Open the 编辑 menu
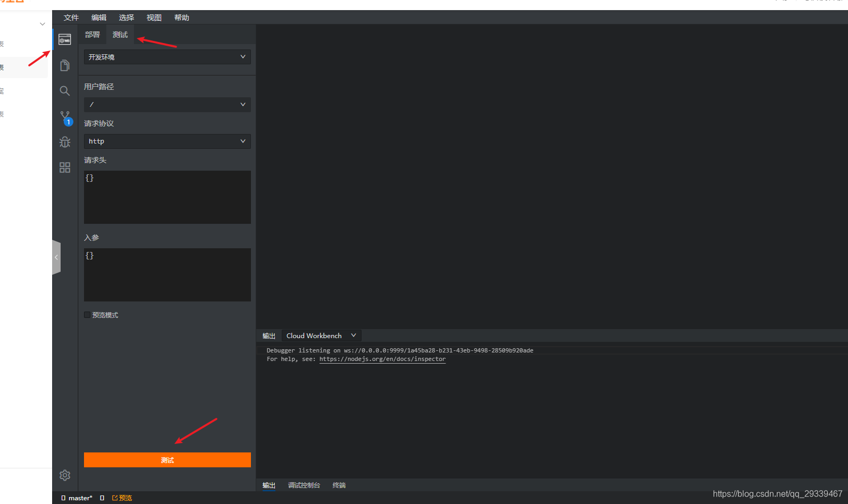The width and height of the screenshot is (848, 504). 99,18
